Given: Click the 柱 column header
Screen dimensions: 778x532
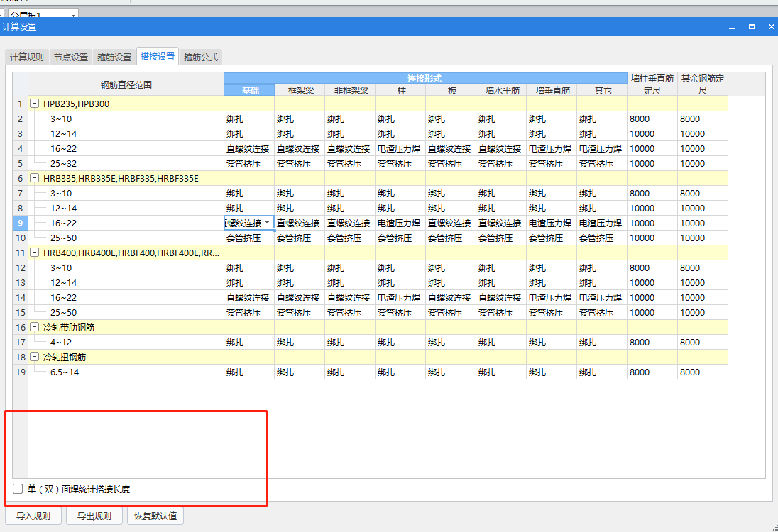Looking at the screenshot, I should pyautogui.click(x=400, y=90).
